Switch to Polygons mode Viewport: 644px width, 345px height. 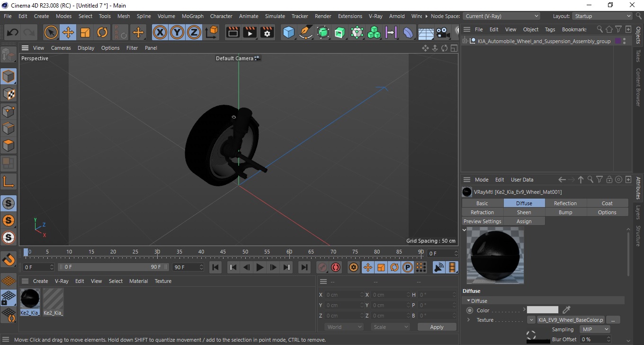coord(9,145)
